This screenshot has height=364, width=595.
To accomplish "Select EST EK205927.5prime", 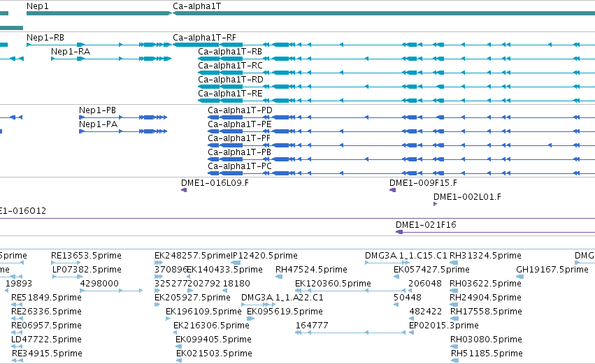I will coord(192,298).
